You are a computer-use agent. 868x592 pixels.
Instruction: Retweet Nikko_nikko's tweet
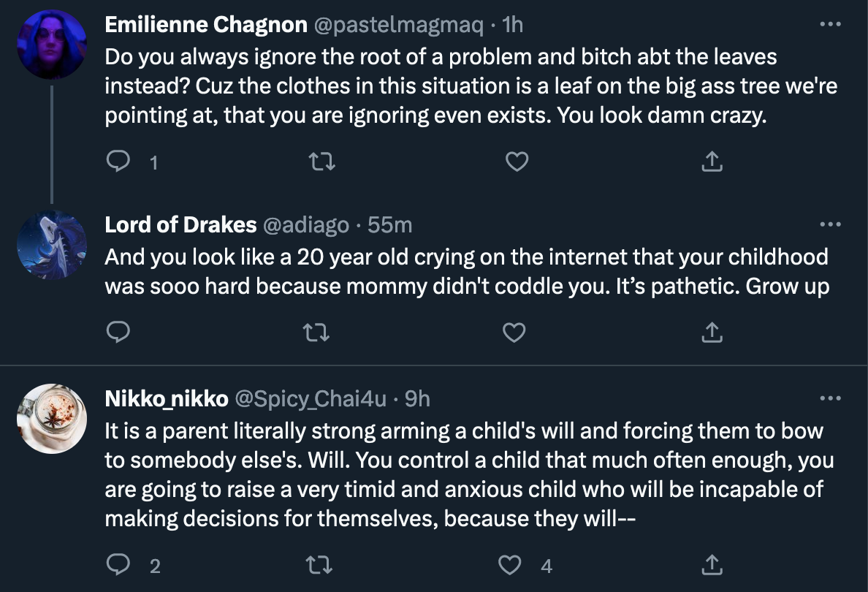[x=319, y=565]
